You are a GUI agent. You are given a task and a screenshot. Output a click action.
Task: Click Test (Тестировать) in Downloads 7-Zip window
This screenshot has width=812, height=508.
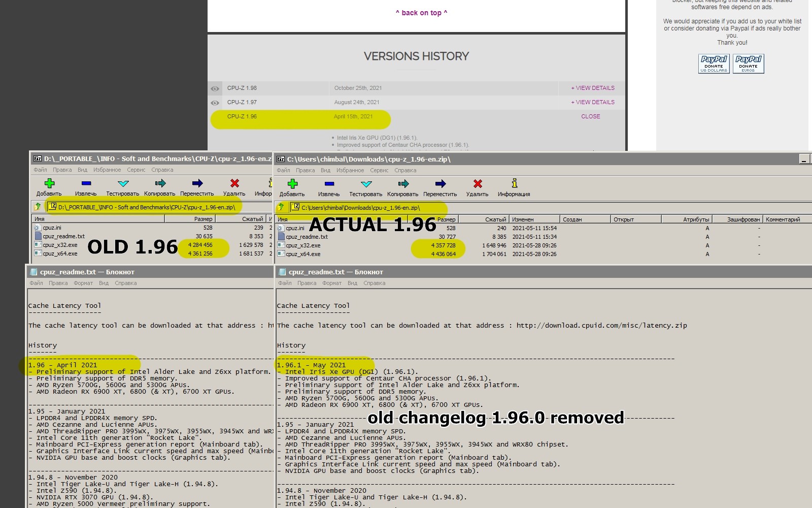pos(366,187)
